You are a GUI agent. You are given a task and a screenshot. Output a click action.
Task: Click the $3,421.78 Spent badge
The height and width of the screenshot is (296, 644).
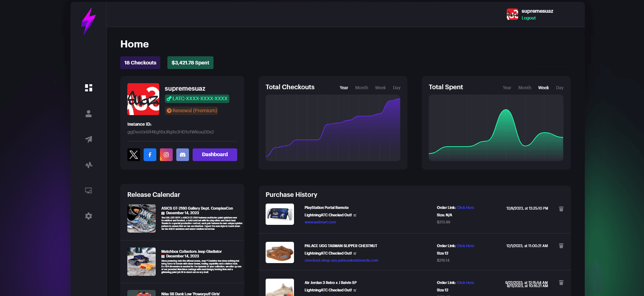coord(190,63)
